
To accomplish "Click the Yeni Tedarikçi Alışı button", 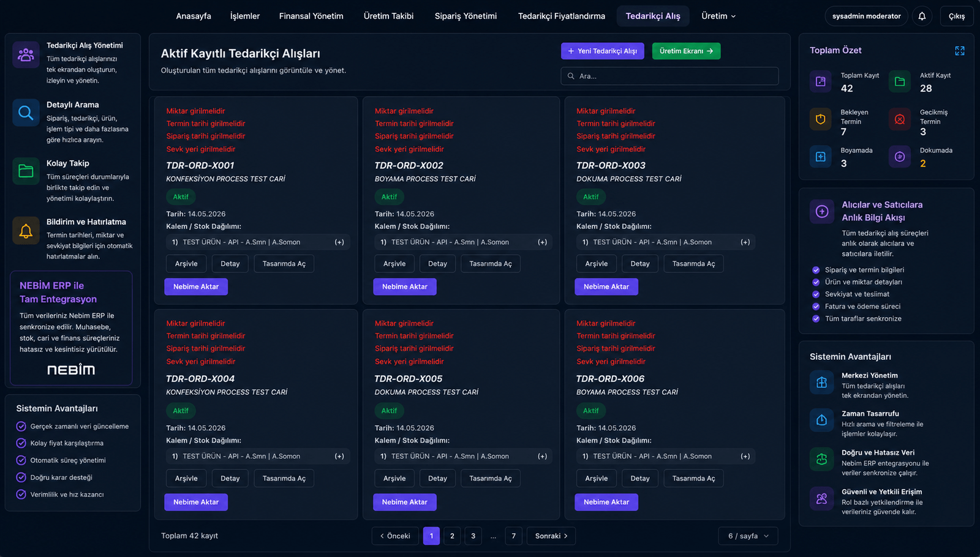I will (x=603, y=51).
